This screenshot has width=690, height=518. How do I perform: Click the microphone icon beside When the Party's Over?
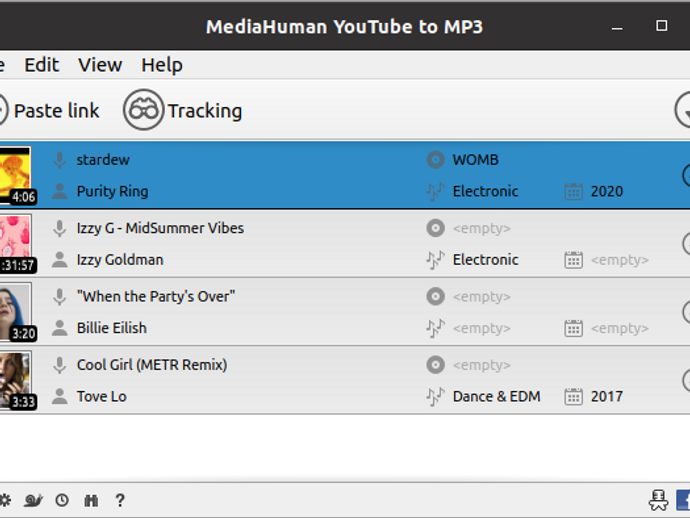[x=59, y=297]
